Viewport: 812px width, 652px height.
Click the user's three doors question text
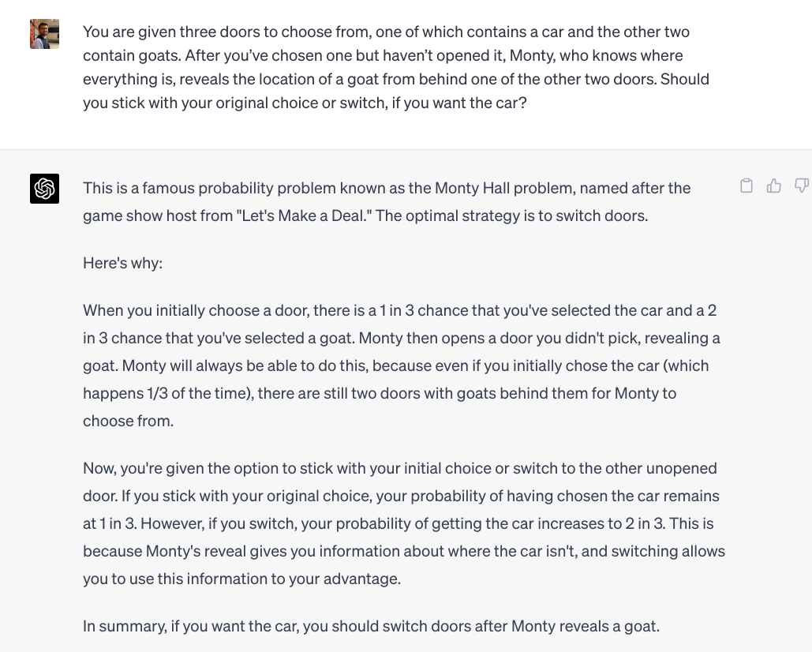click(385, 67)
